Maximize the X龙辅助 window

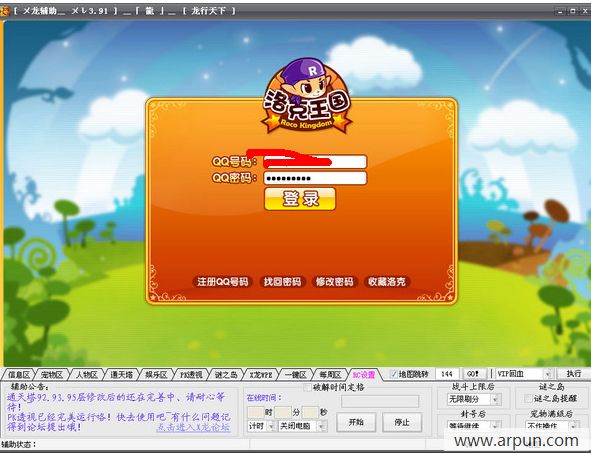pos(573,11)
